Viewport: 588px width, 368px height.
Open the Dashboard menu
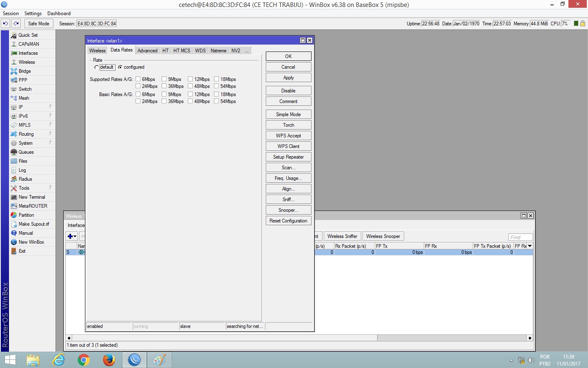(x=59, y=13)
